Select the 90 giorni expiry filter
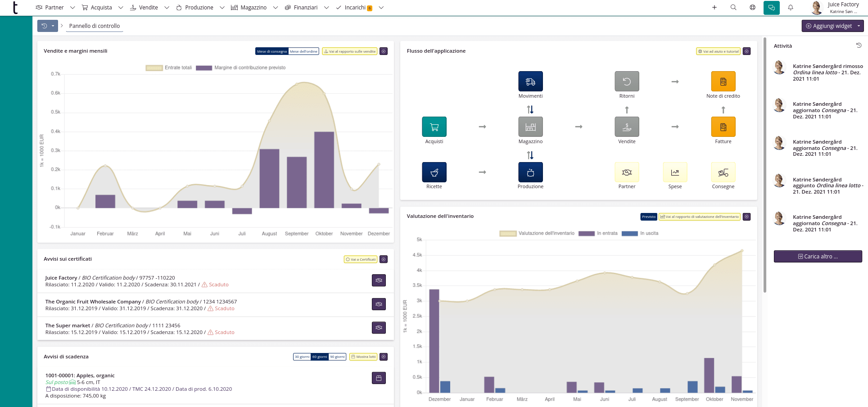Screen dimensions: 868x407 click(337, 357)
